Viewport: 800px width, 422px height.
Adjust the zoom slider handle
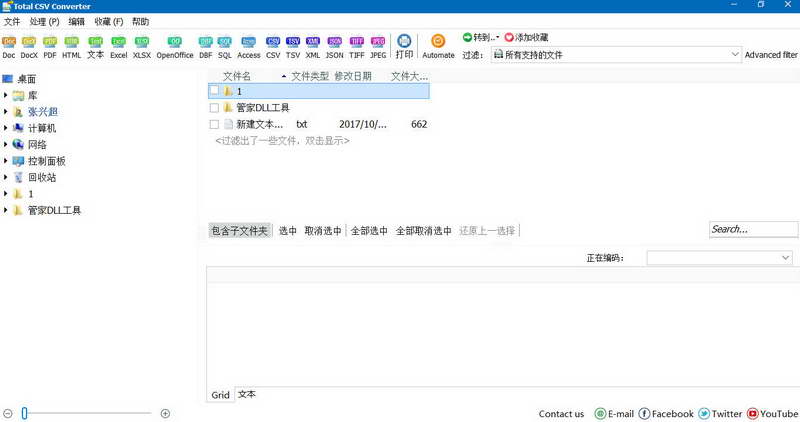point(24,414)
